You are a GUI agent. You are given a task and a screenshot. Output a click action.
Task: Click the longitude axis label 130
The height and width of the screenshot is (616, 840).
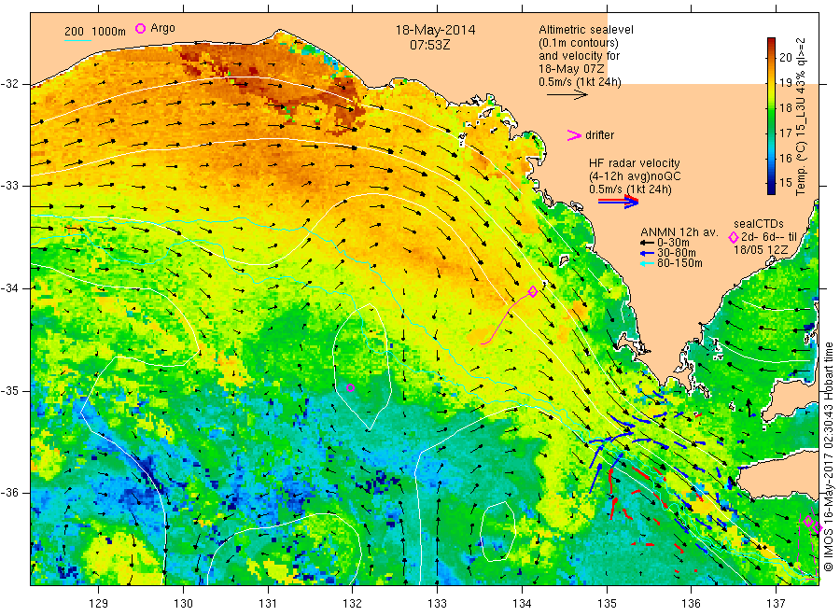183,604
